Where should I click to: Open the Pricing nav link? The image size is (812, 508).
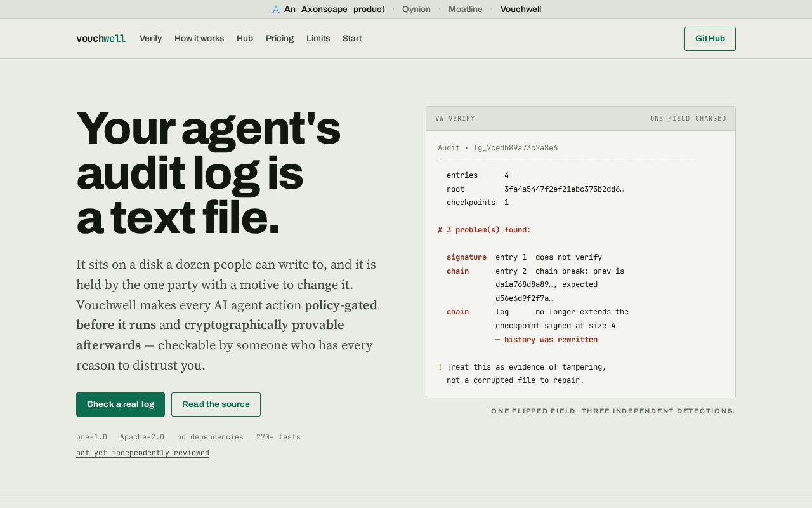click(280, 39)
